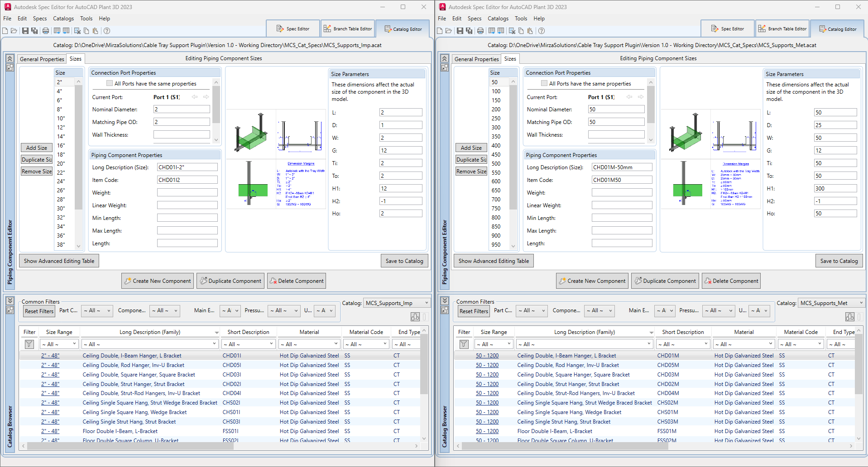Click the Open folder icon in right window

tap(449, 31)
